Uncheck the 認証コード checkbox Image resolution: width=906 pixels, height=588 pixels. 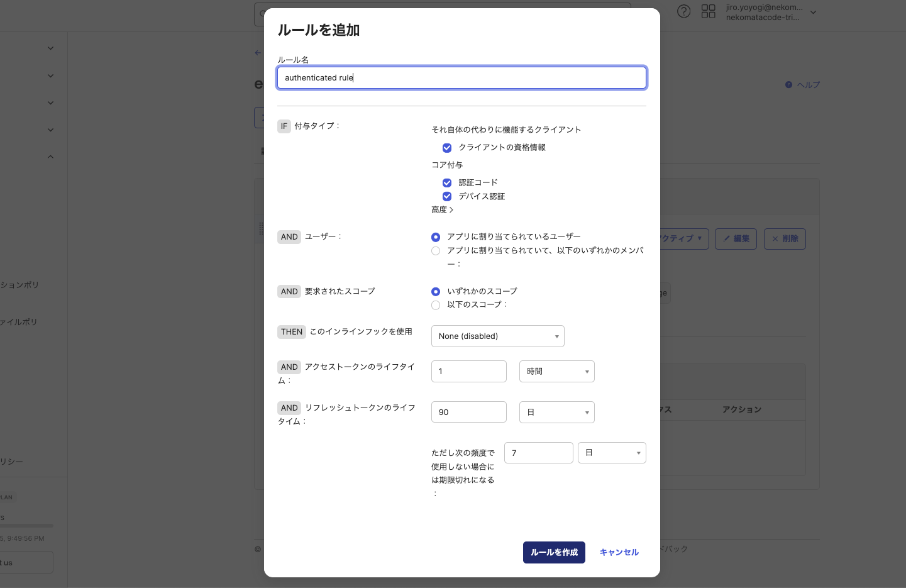(447, 182)
